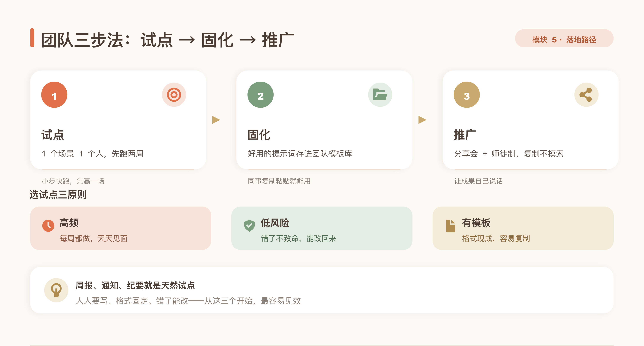Select the 有模板 principle card

523,228
